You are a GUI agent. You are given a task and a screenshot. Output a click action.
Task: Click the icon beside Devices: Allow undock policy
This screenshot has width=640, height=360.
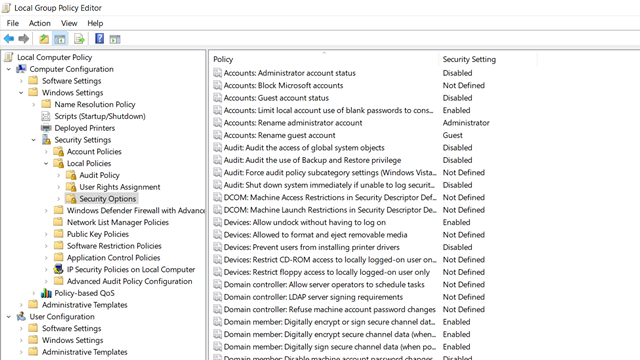point(218,222)
